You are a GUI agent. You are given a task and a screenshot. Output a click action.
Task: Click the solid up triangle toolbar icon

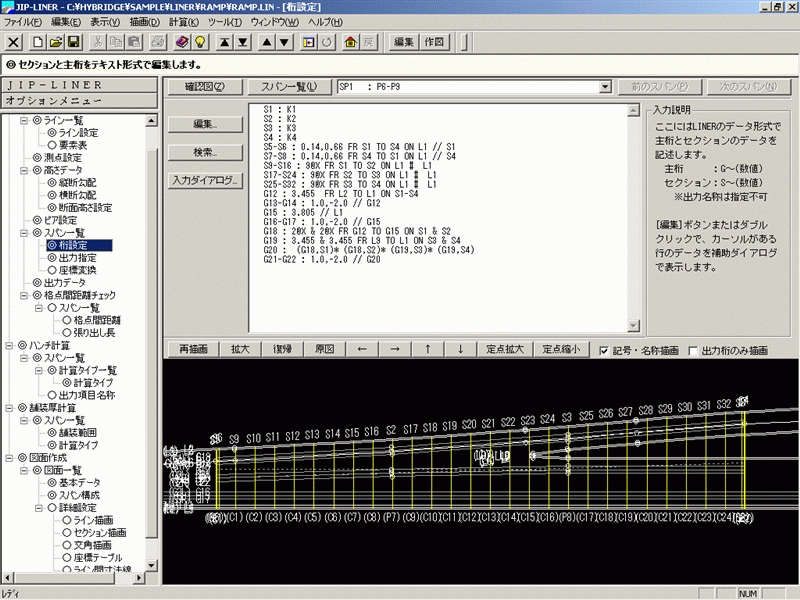coord(267,42)
